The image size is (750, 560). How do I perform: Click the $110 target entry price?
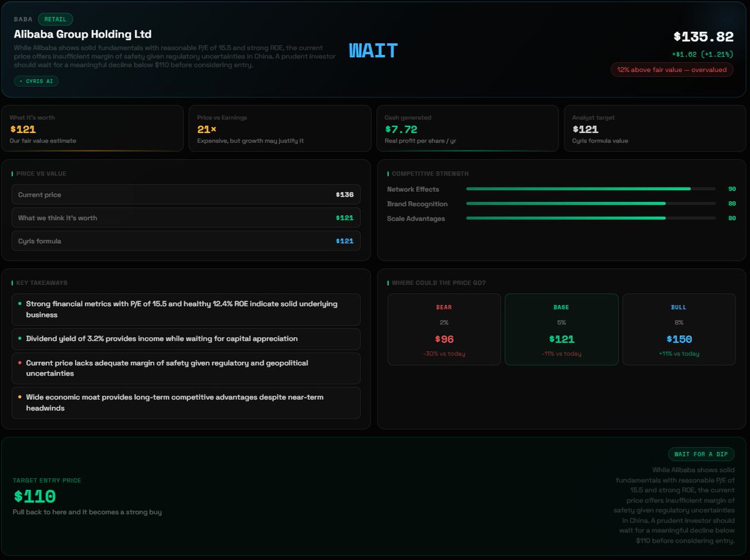click(34, 497)
